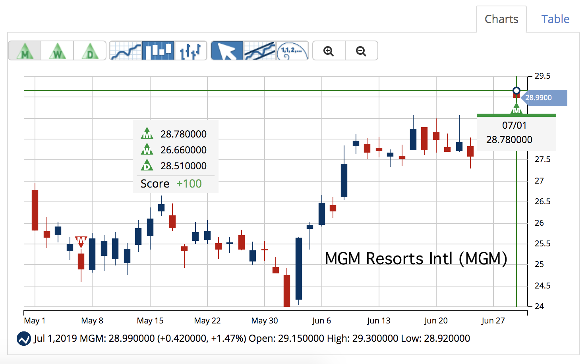Click the 07/01 tooltip date
Image resolution: width=588 pixels, height=364 pixels.
tap(514, 126)
